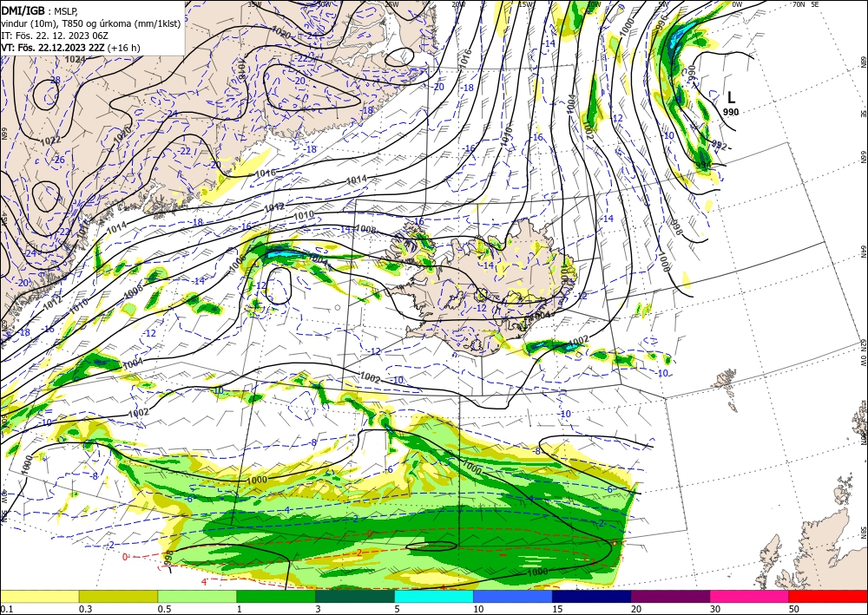Click the pink 30–50 legend swatch
The image size is (868, 615).
coord(750,596)
